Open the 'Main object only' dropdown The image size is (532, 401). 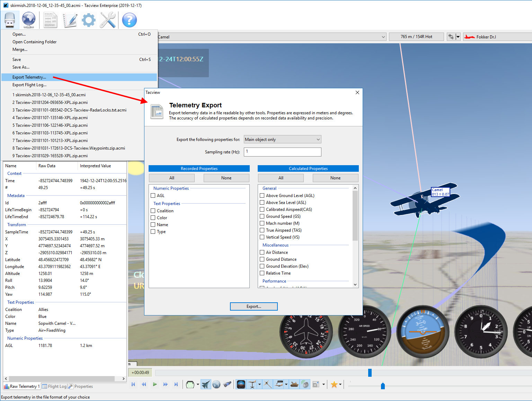[x=283, y=139]
